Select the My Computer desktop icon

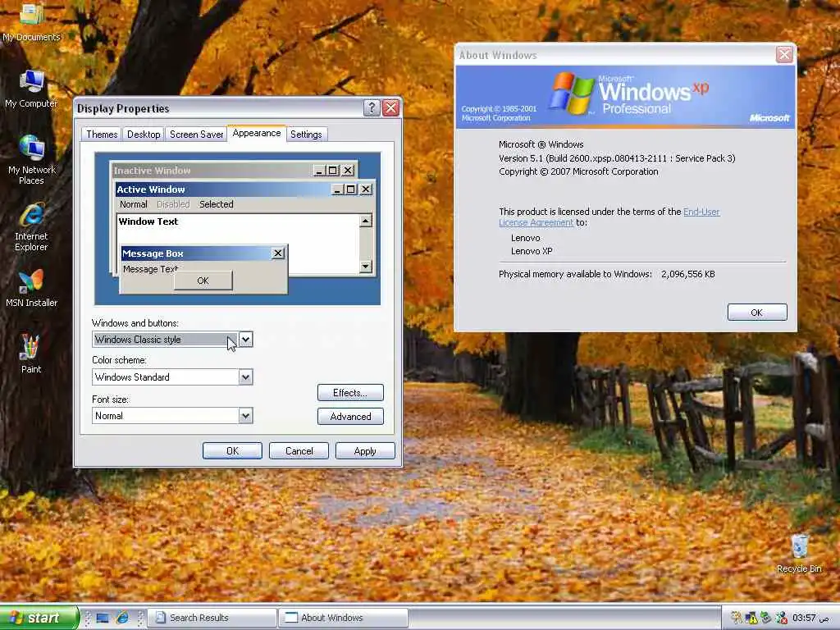[x=31, y=89]
